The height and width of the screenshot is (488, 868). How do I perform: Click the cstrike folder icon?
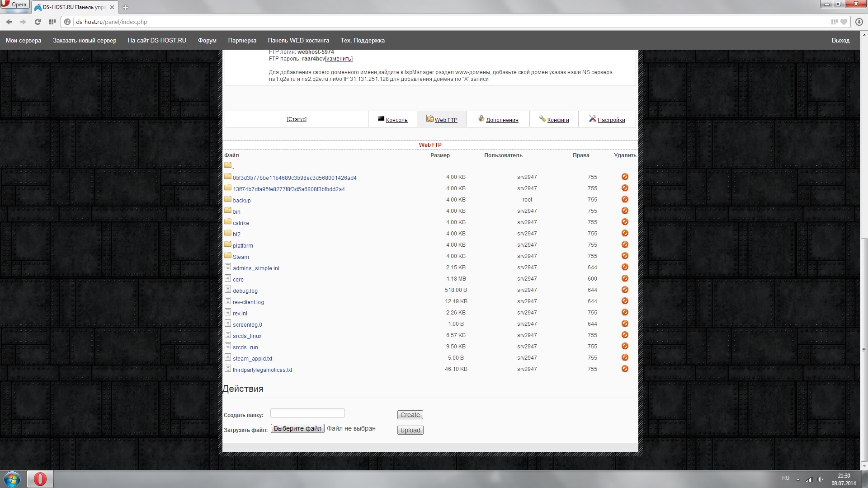(228, 222)
